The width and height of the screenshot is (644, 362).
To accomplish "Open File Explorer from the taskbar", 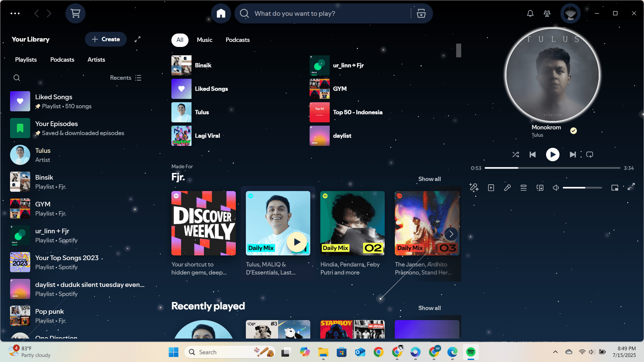I will tap(323, 352).
